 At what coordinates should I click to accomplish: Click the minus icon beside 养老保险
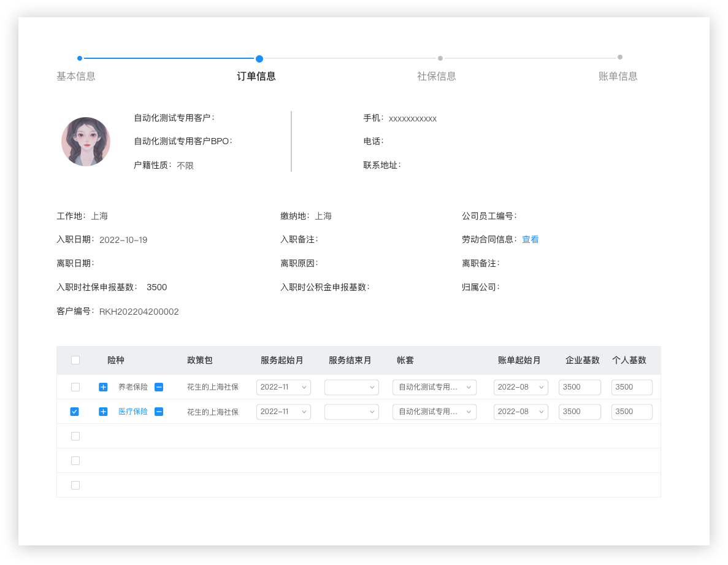click(x=159, y=387)
